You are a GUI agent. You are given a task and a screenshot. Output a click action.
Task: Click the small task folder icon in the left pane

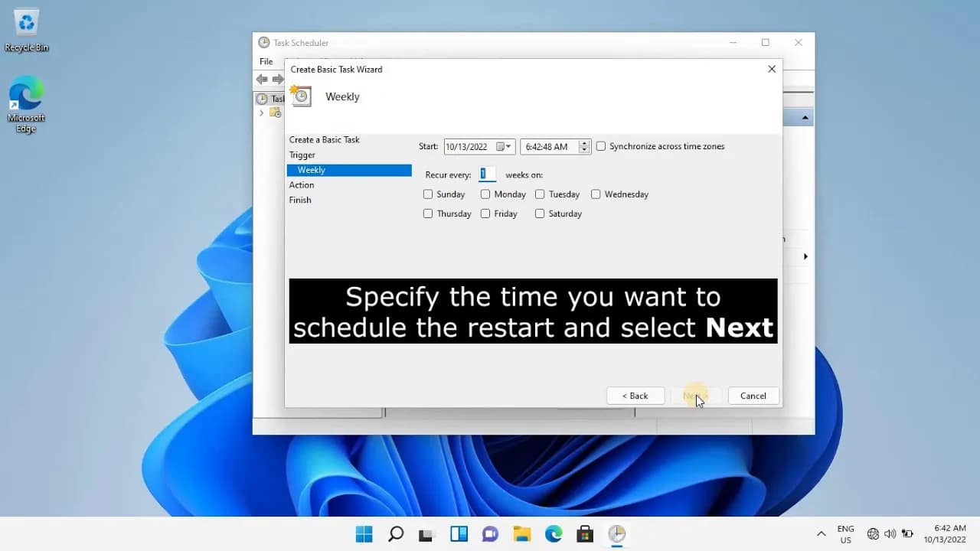(274, 112)
